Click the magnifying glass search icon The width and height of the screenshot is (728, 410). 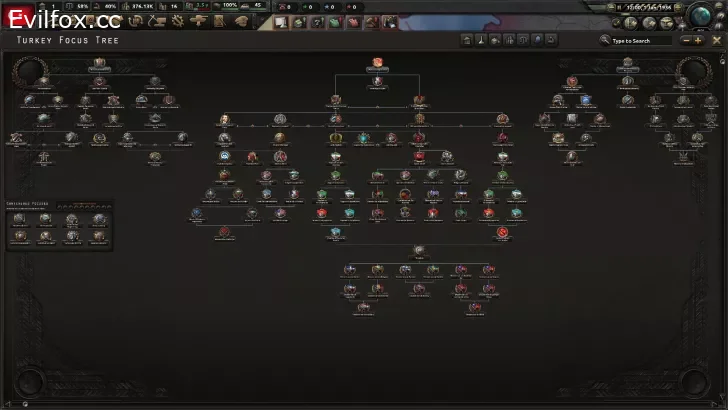click(606, 41)
